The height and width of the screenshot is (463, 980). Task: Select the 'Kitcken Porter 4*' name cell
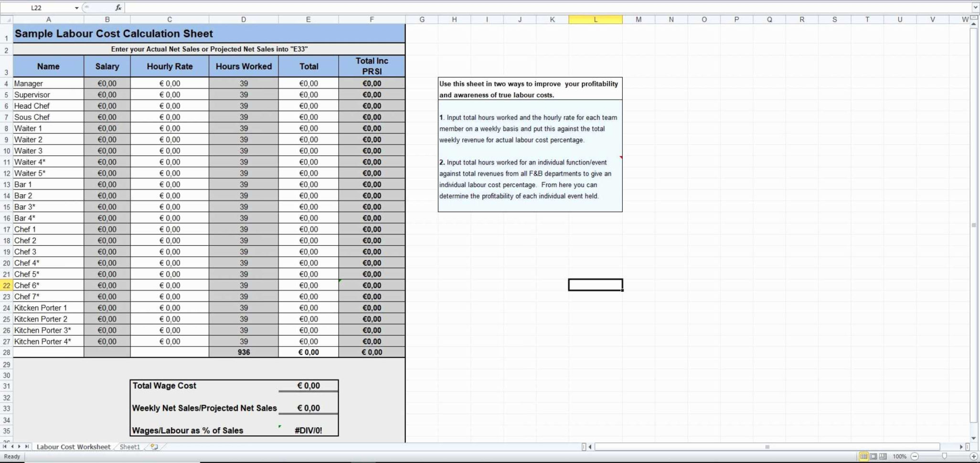coord(48,341)
